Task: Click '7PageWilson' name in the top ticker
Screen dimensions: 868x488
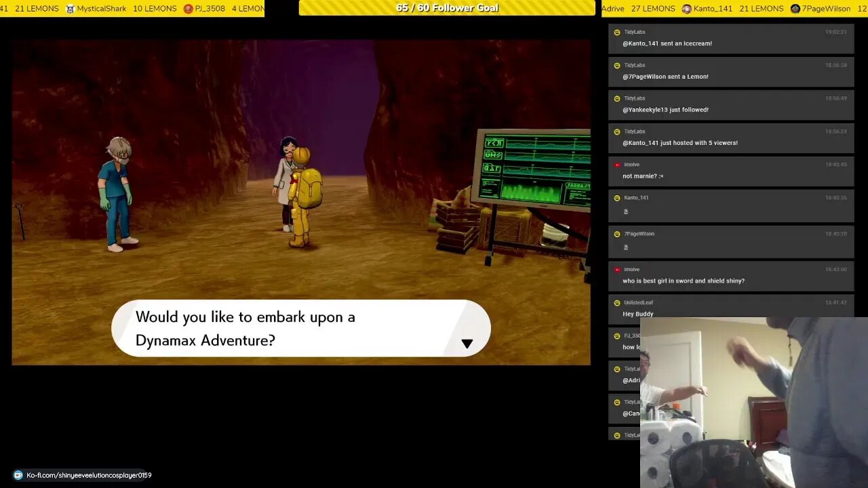Action: click(x=826, y=9)
